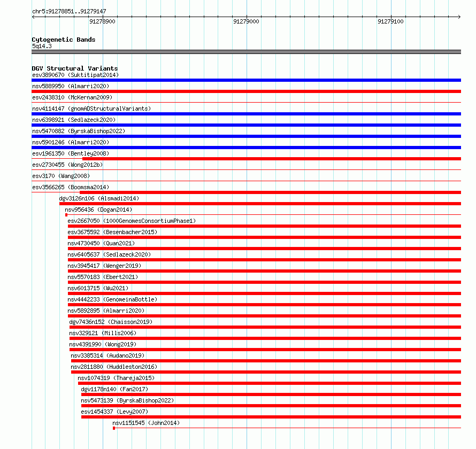Click the thin red line under esv2438310
Screen dimensions: 476x449
pos(246,103)
